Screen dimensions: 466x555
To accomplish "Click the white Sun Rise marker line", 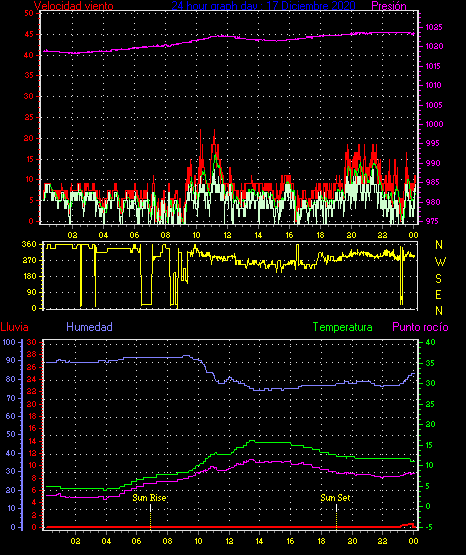I will [x=150, y=508].
